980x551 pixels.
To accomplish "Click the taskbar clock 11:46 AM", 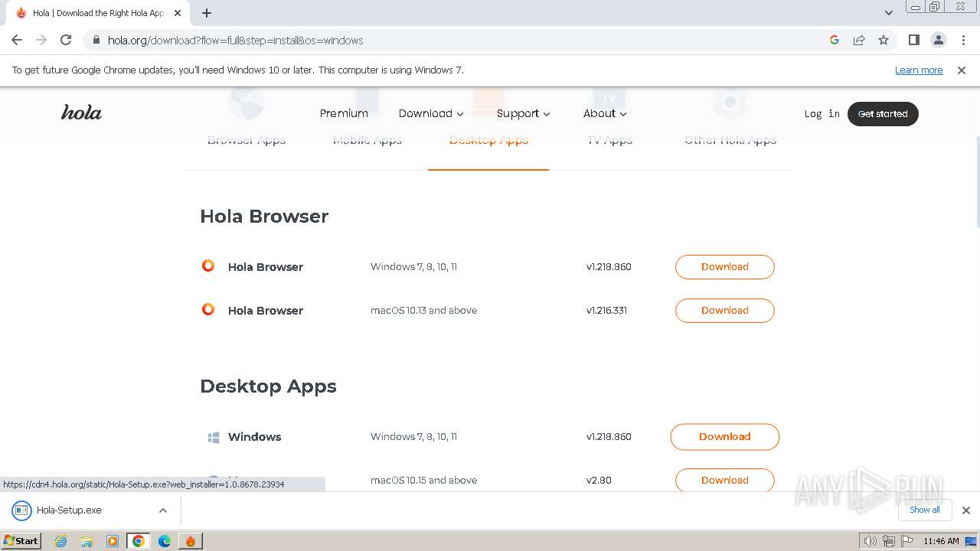I will 941,541.
